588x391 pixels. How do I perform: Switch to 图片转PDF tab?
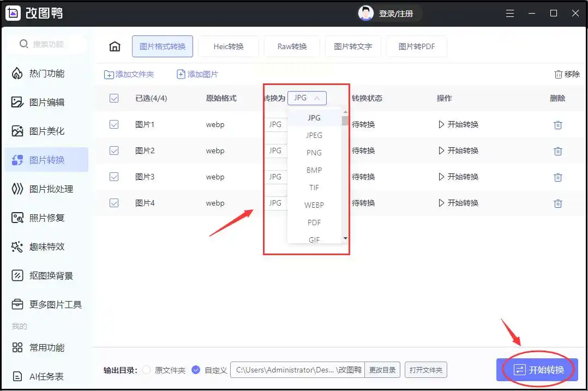[x=416, y=46]
